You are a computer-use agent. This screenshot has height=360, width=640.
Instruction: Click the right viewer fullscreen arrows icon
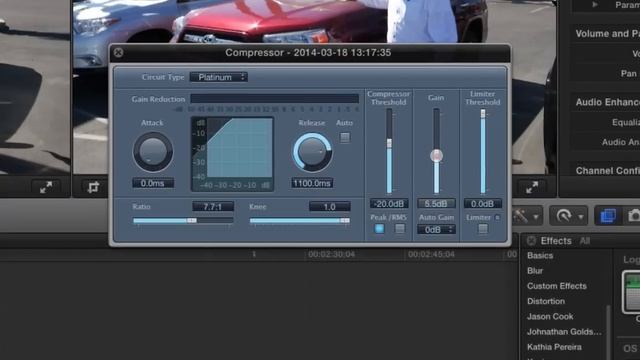pyautogui.click(x=532, y=187)
